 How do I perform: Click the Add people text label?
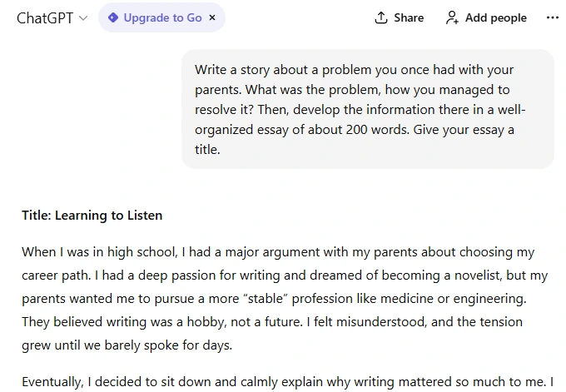click(x=496, y=17)
